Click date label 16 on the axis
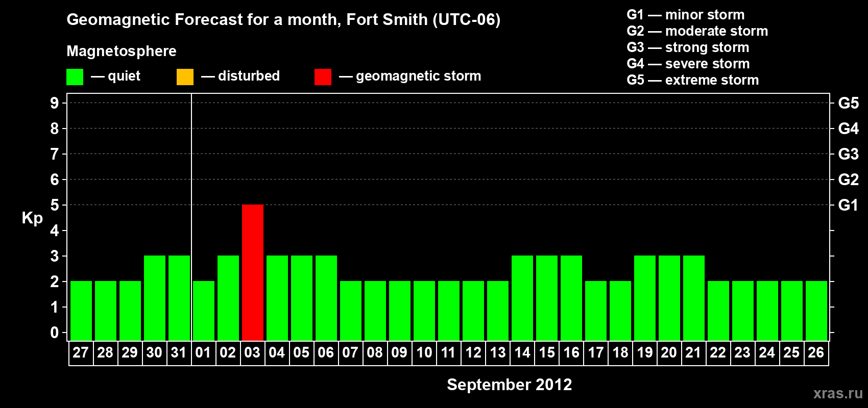Viewport: 868px width, 408px height. point(571,352)
